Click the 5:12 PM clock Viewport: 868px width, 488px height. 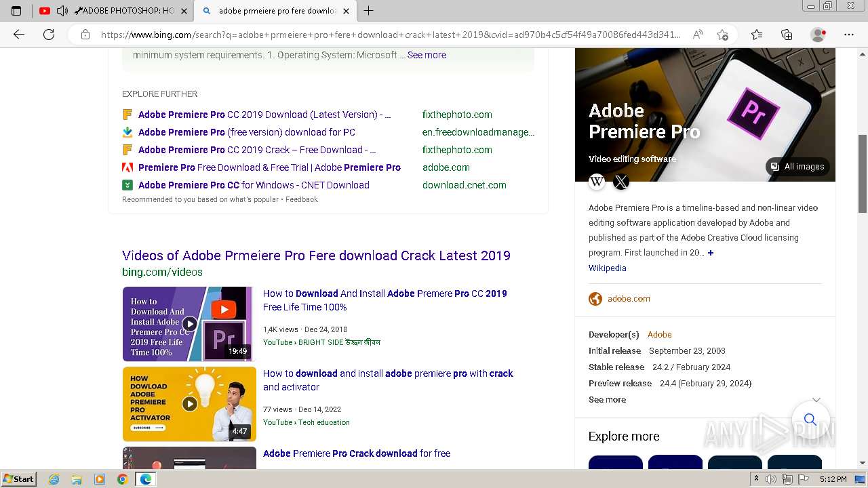click(x=833, y=479)
